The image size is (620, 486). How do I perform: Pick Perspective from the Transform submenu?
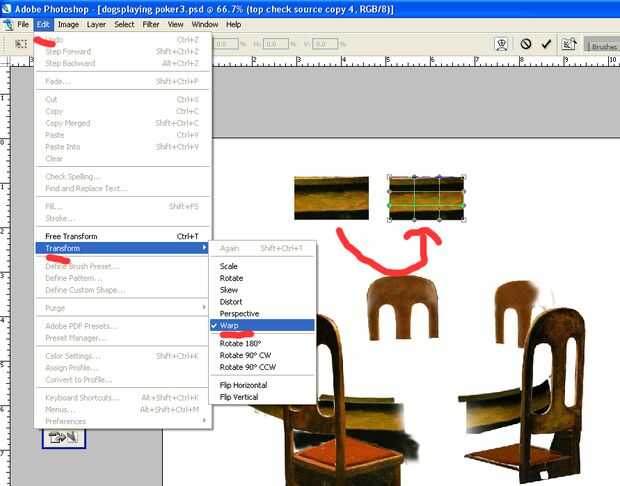[263, 314]
